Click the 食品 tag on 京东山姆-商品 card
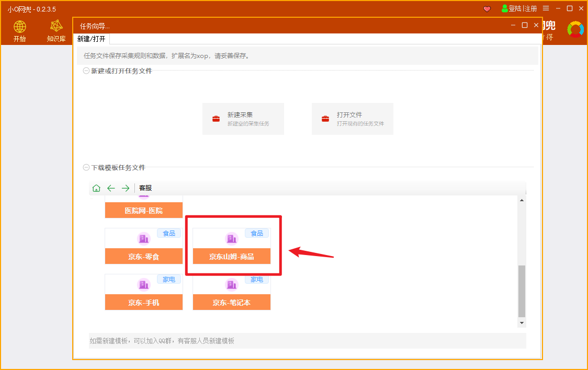Image resolution: width=588 pixels, height=370 pixels. coord(257,233)
